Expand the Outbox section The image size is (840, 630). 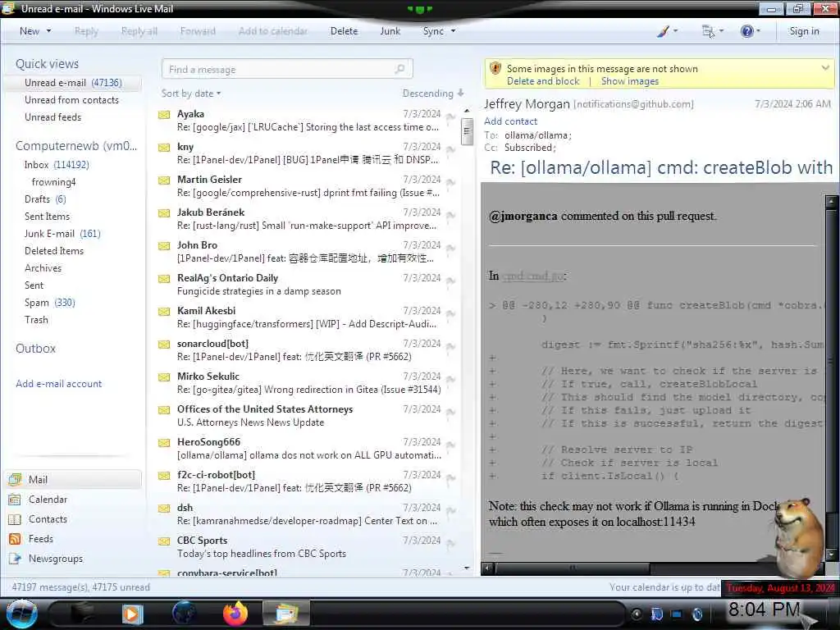coord(35,348)
